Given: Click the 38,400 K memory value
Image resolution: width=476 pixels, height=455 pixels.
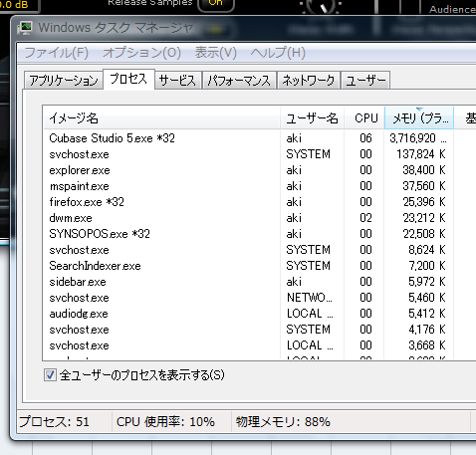Looking at the screenshot, I should pos(423,170).
